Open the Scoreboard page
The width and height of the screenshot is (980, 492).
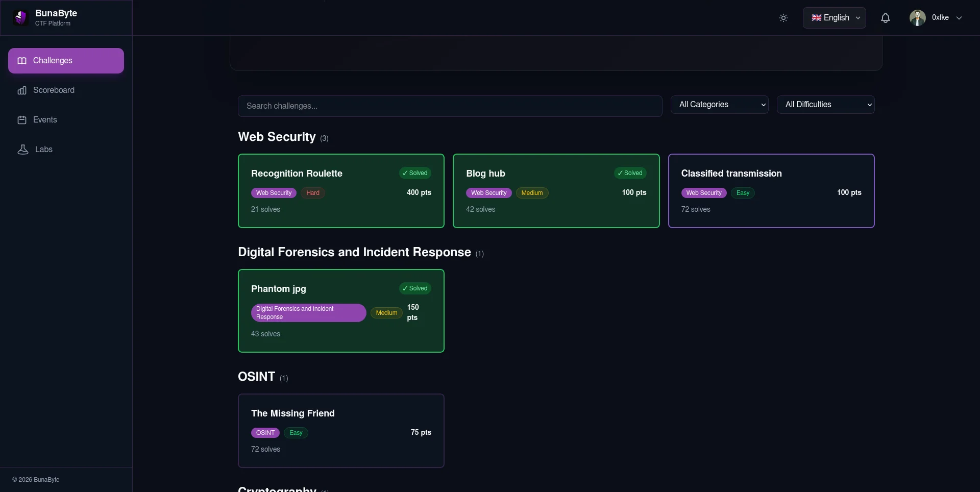point(66,90)
